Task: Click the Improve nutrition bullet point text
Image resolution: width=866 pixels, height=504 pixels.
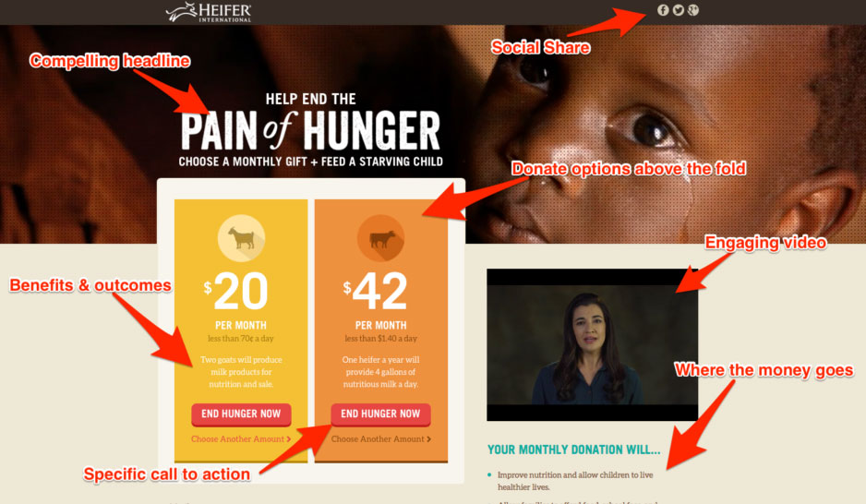Action: 575,481
